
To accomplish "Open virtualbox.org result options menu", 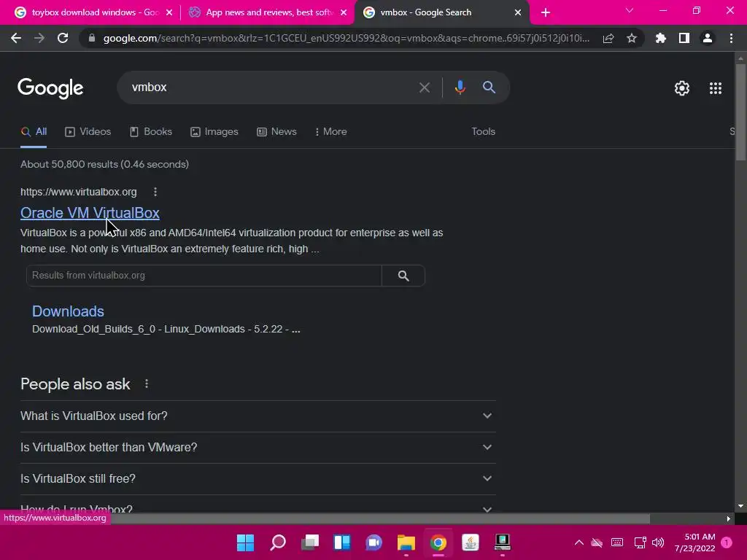I will coord(155,192).
